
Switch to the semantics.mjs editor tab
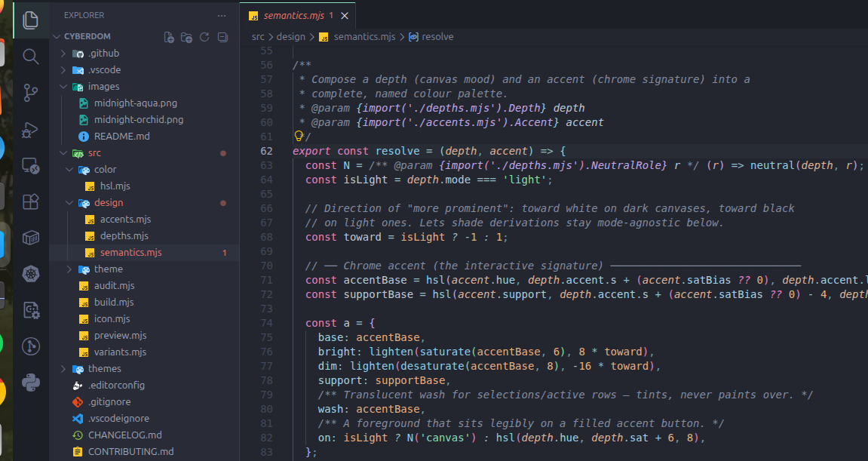click(297, 16)
